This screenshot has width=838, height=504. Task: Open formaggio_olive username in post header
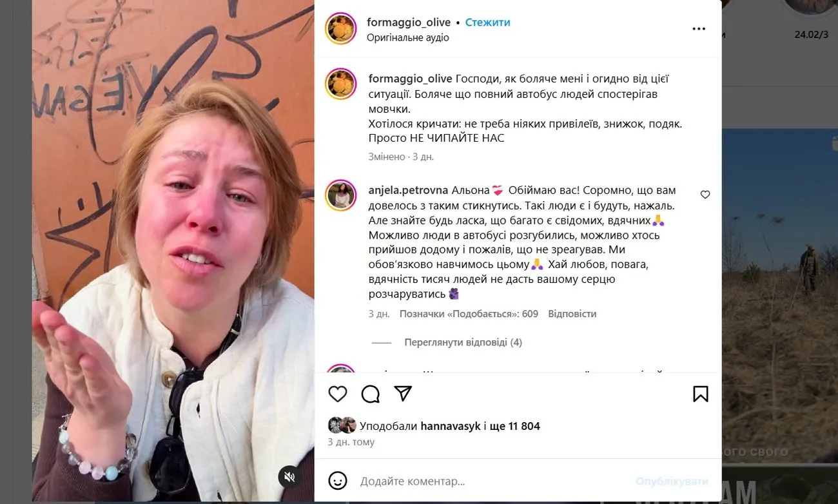pos(409,23)
